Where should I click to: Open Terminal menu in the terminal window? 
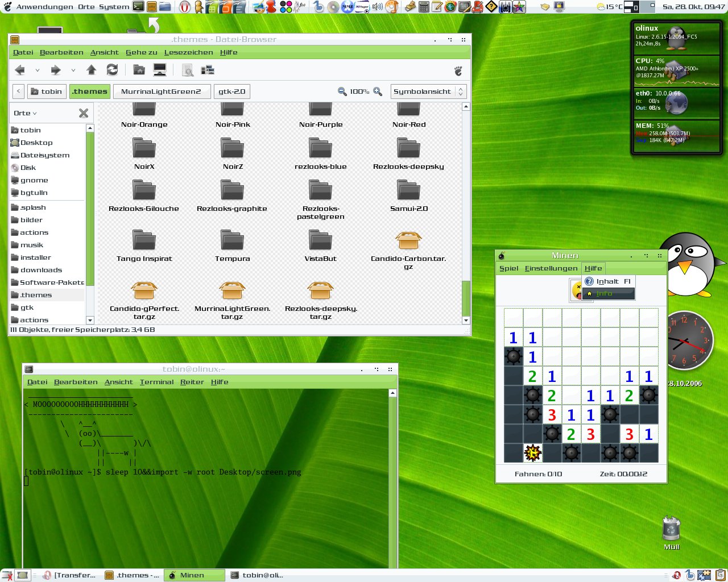(x=157, y=382)
